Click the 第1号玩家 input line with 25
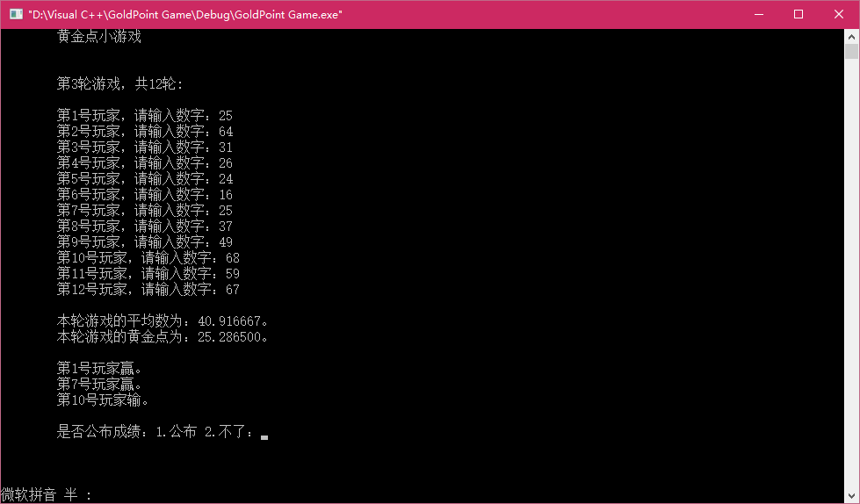This screenshot has width=860, height=504. pyautogui.click(x=145, y=116)
